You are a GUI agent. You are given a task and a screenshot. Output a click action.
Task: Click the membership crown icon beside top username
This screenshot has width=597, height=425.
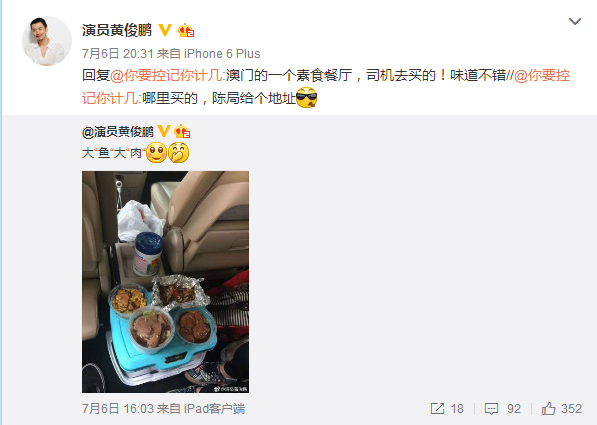tap(186, 30)
